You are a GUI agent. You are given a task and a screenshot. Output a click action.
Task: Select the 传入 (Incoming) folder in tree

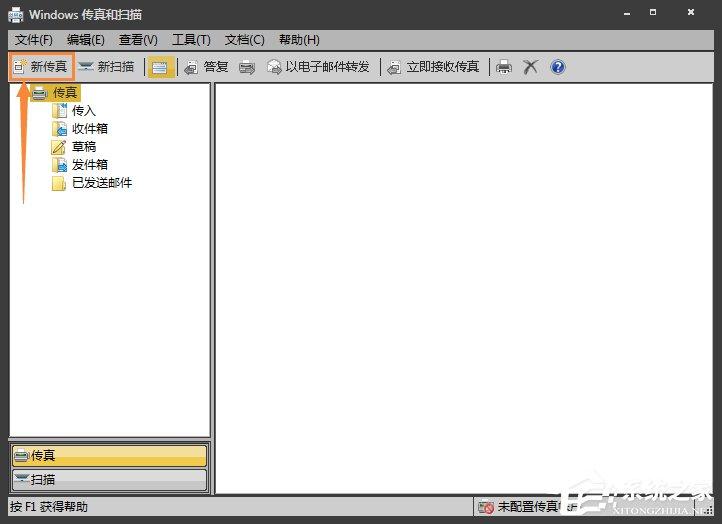[x=83, y=110]
